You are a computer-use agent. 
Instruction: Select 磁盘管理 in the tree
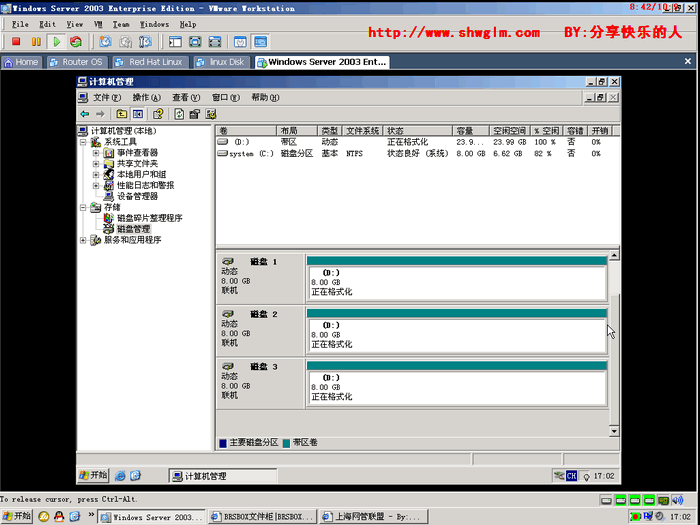(133, 229)
